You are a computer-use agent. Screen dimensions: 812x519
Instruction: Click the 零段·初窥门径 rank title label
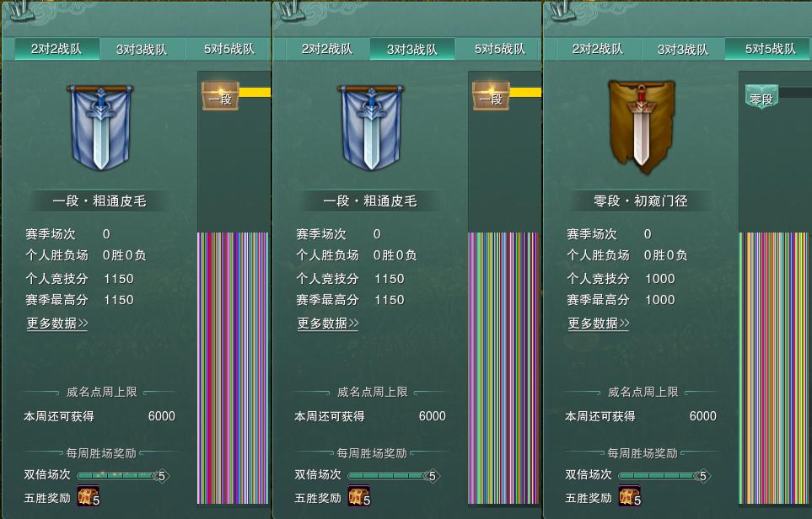641,201
